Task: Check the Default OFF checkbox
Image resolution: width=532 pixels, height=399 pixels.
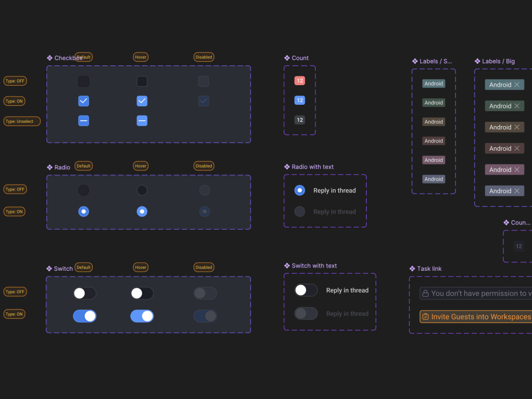Action: pyautogui.click(x=84, y=81)
